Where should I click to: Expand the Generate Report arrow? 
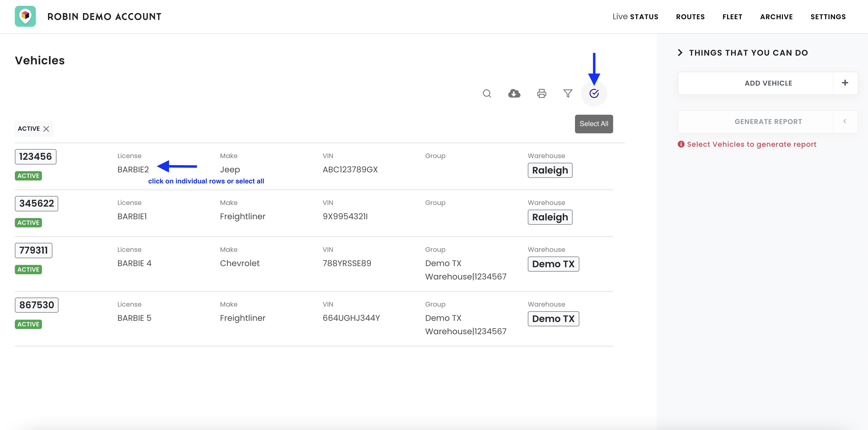point(844,121)
